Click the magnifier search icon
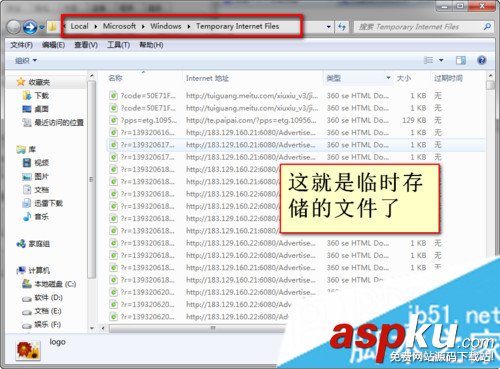 (x=487, y=27)
